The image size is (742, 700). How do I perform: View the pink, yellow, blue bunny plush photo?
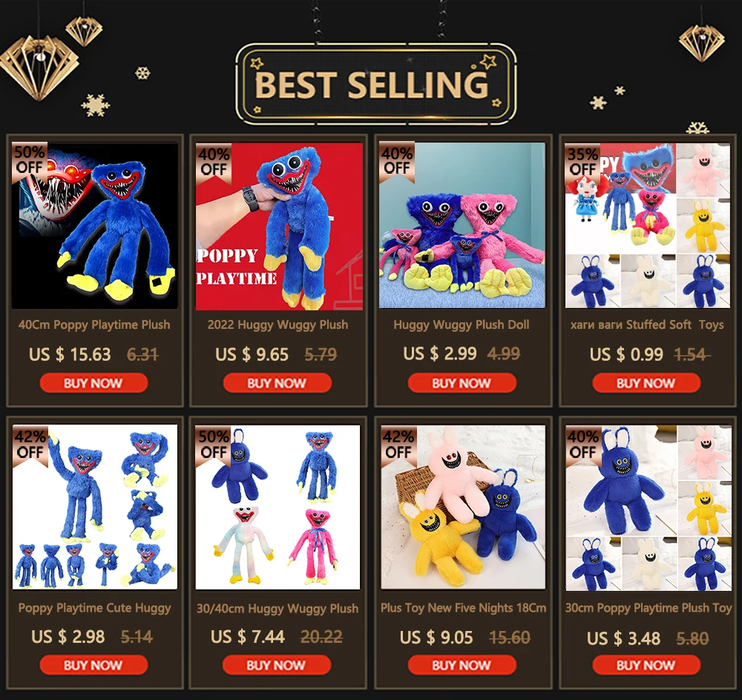coord(463,507)
